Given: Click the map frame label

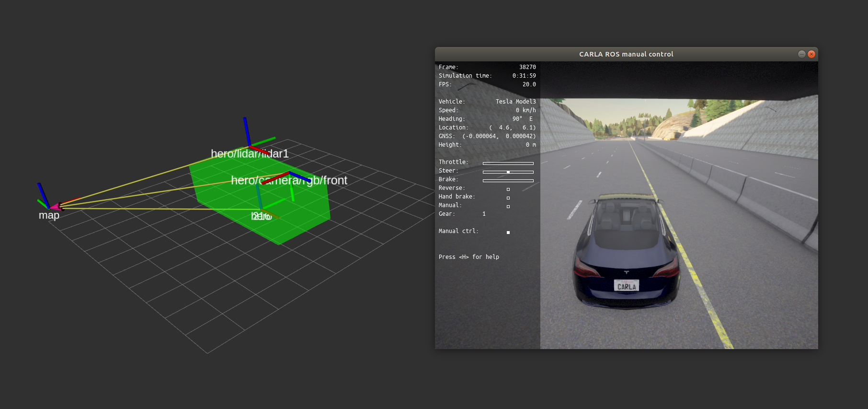Looking at the screenshot, I should pos(49,215).
